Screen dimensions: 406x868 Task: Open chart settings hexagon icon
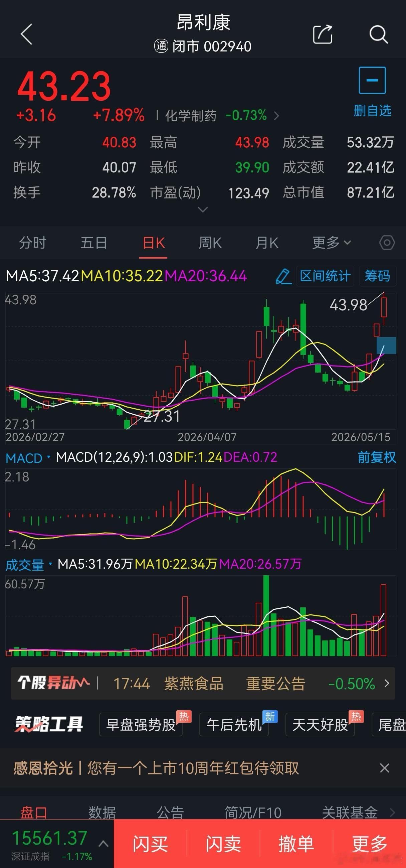387,243
